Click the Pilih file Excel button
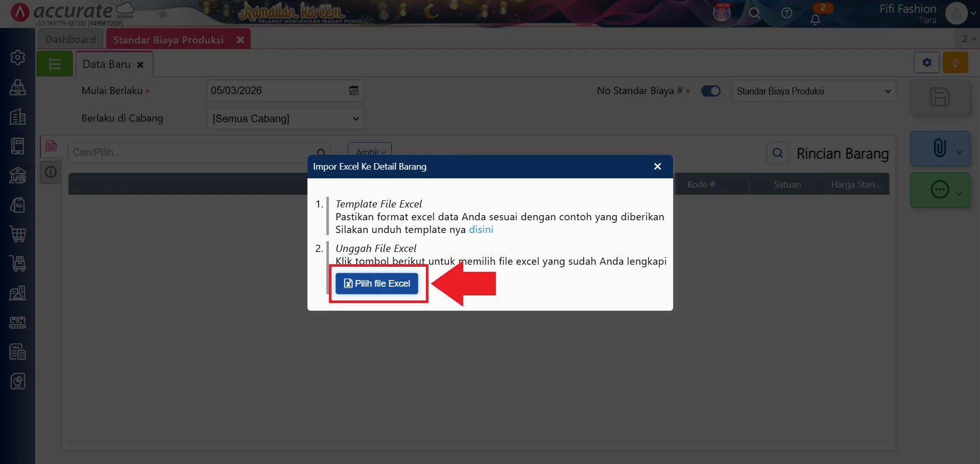This screenshot has height=464, width=980. tap(376, 283)
